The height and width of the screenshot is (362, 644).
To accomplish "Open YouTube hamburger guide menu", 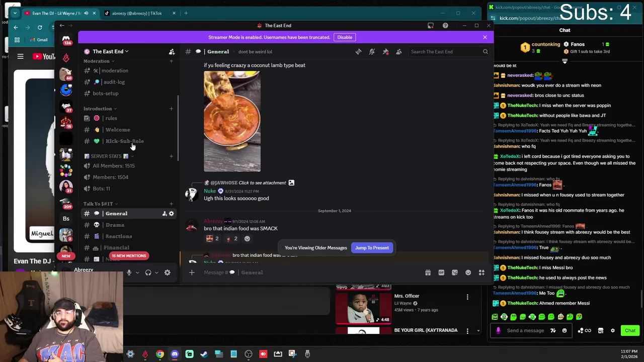I will [20, 56].
